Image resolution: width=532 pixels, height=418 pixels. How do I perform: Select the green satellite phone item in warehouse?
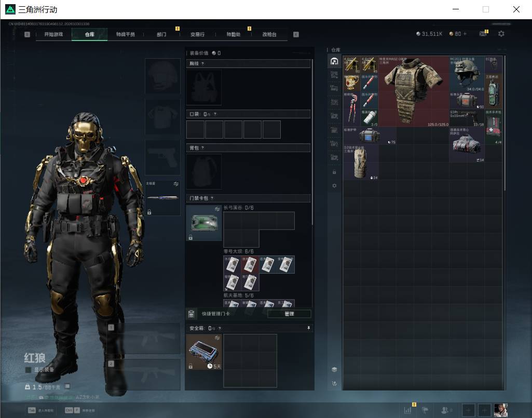493,91
